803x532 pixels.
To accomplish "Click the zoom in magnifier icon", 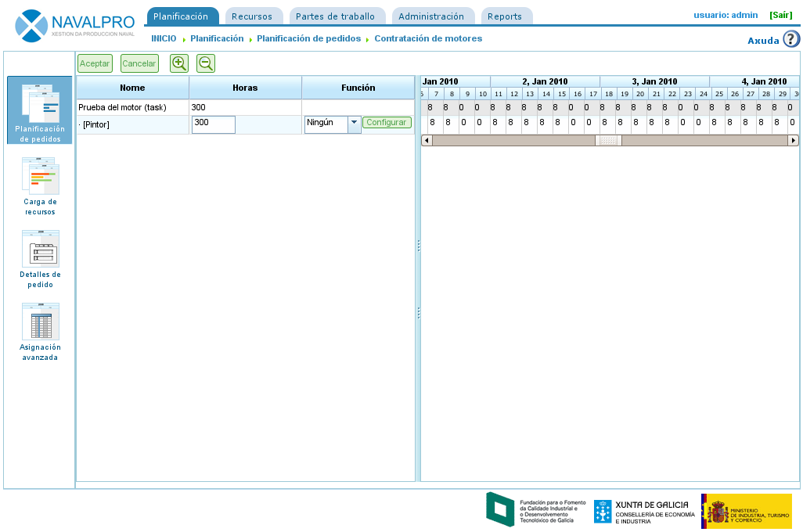I will [x=179, y=63].
